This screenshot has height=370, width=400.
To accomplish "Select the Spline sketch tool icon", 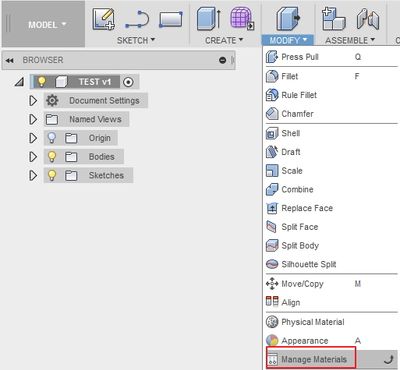I will pyautogui.click(x=137, y=20).
